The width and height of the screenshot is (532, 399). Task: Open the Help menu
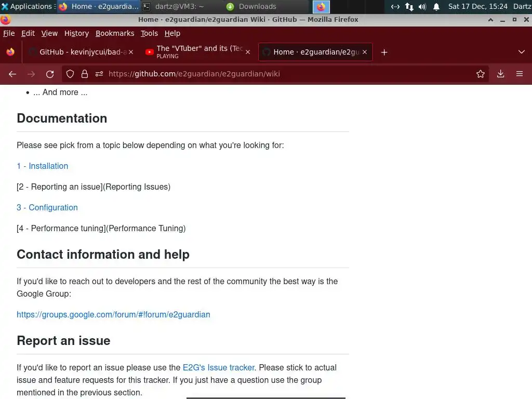point(172,33)
